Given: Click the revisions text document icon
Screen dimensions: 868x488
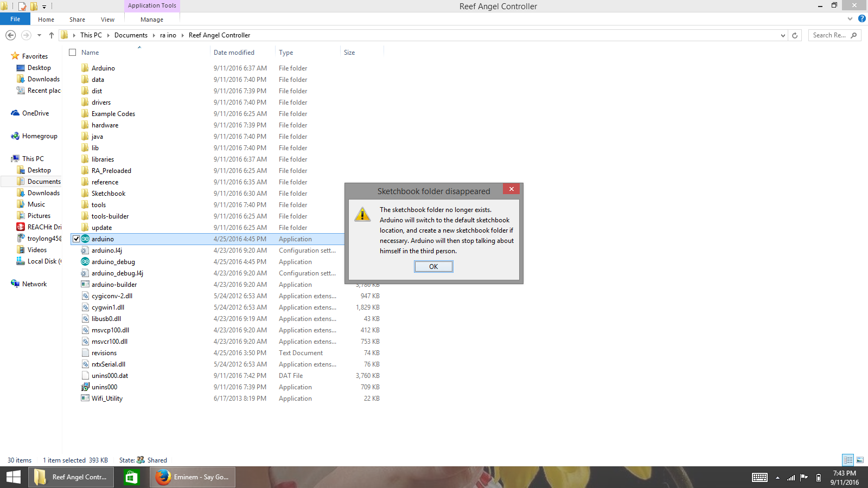Looking at the screenshot, I should tap(85, 353).
